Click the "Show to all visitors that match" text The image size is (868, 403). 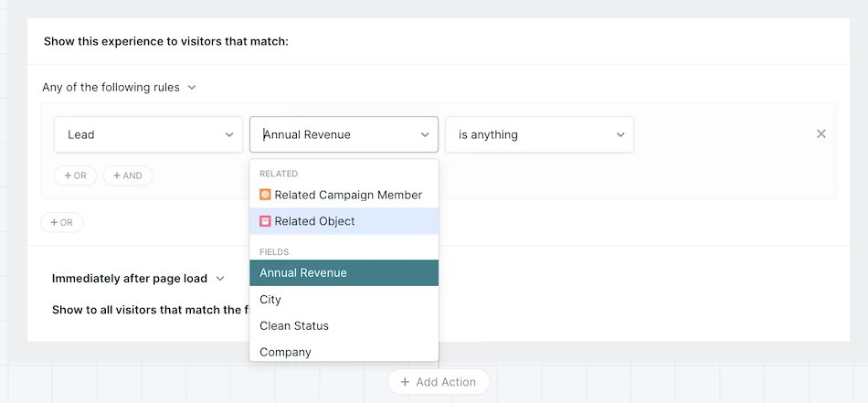tap(151, 310)
